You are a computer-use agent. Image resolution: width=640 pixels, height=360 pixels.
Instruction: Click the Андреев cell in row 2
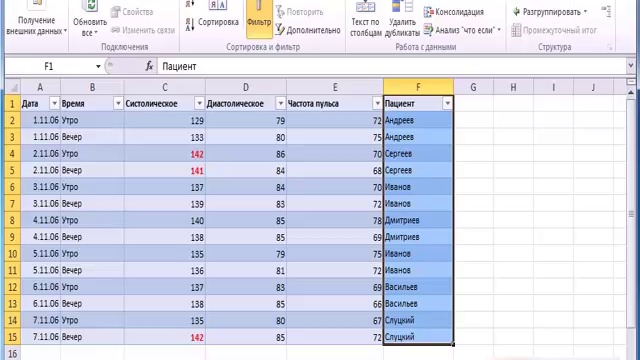418,120
